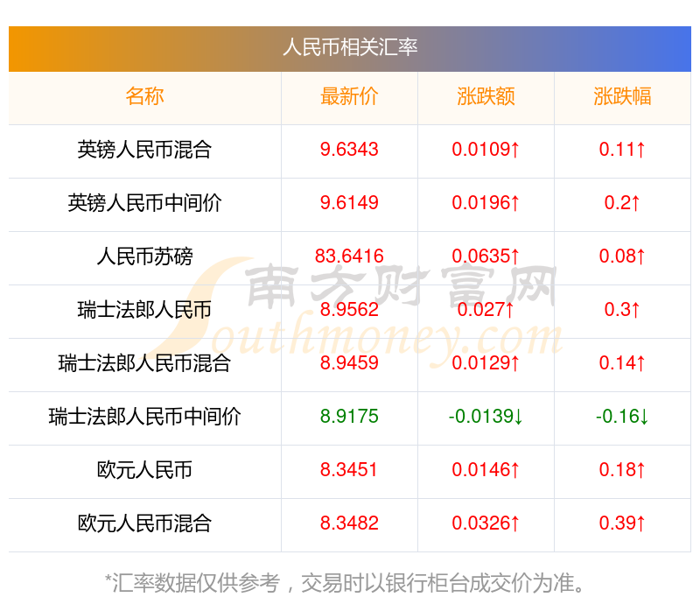Click the row name 瑞士法郎人民币
700x611 pixels.
click(x=144, y=310)
